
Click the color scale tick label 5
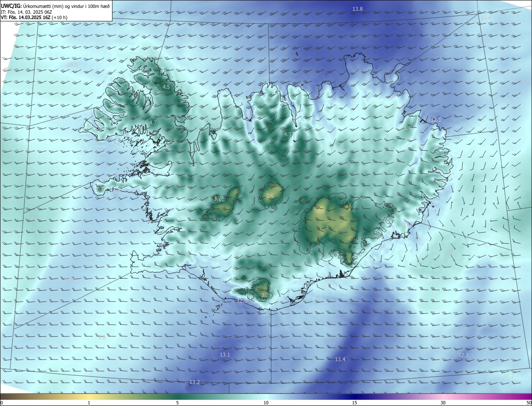click(177, 403)
